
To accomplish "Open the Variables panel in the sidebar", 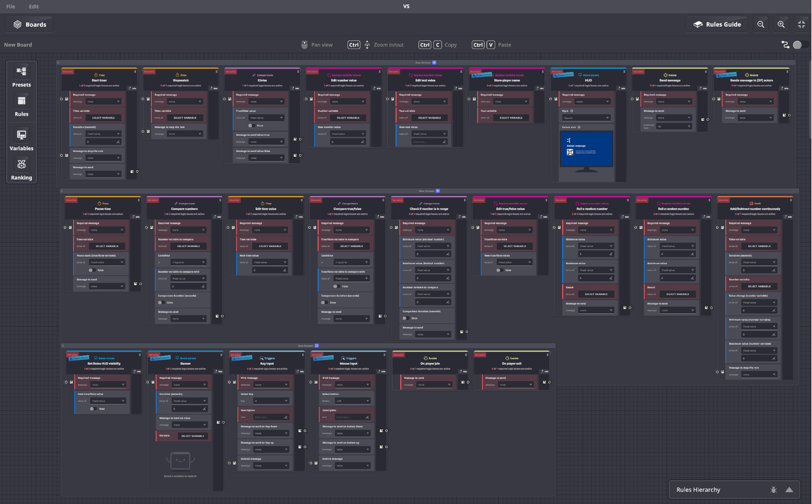I will pos(21,140).
